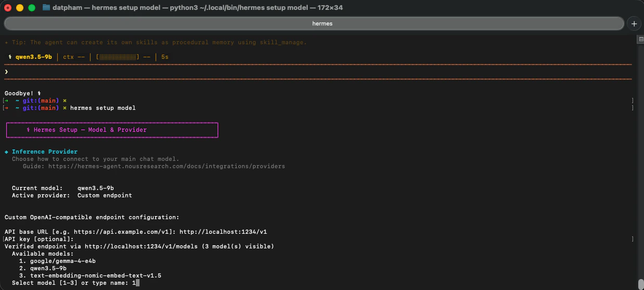644x290 pixels.
Task: Open a new terminal tab with plus button
Action: pos(634,23)
